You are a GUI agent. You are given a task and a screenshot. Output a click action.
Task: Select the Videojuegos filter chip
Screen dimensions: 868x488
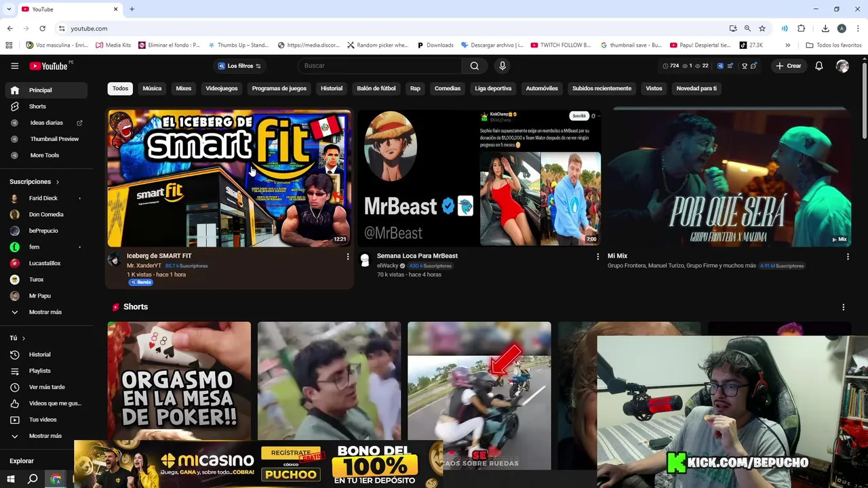click(222, 89)
